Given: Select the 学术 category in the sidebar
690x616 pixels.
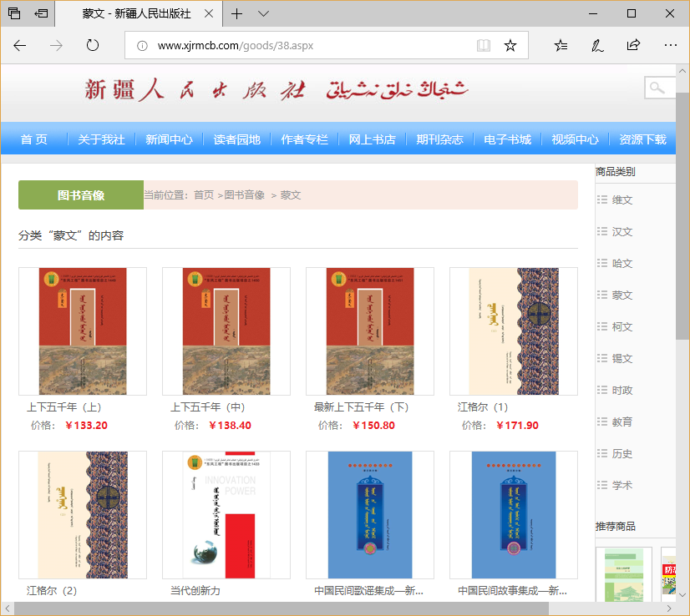Looking at the screenshot, I should click(622, 485).
